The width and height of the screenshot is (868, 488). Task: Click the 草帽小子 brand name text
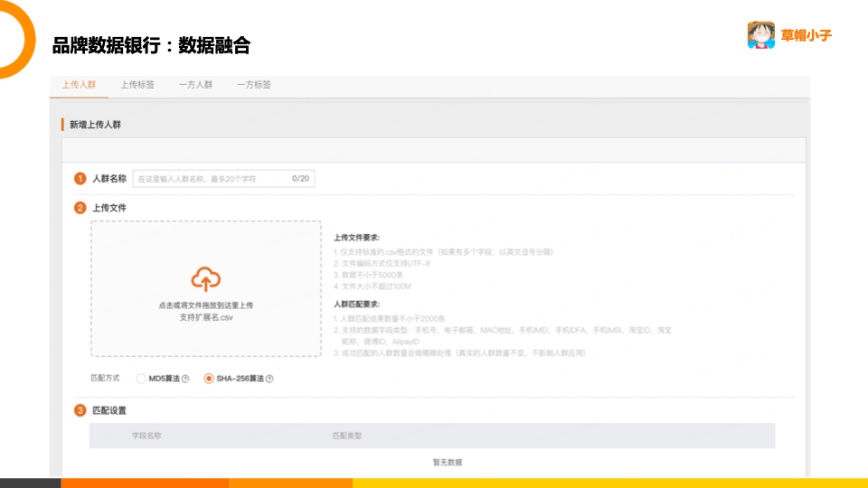click(807, 35)
